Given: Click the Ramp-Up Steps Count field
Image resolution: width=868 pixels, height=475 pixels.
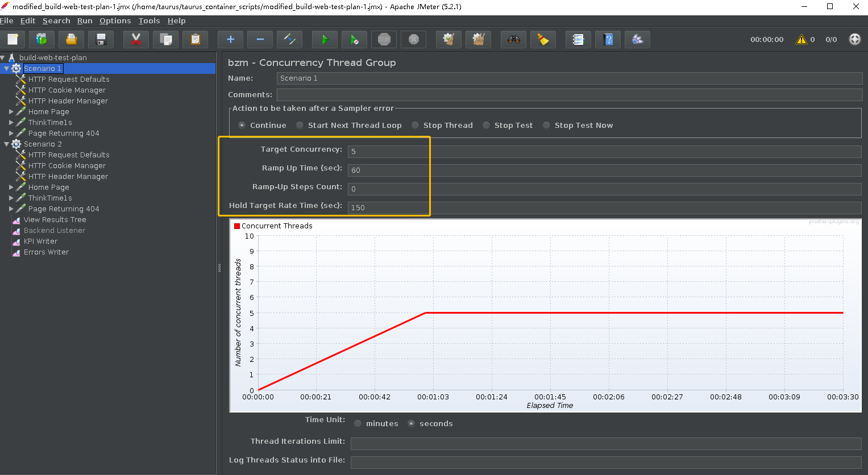Looking at the screenshot, I should tap(605, 189).
